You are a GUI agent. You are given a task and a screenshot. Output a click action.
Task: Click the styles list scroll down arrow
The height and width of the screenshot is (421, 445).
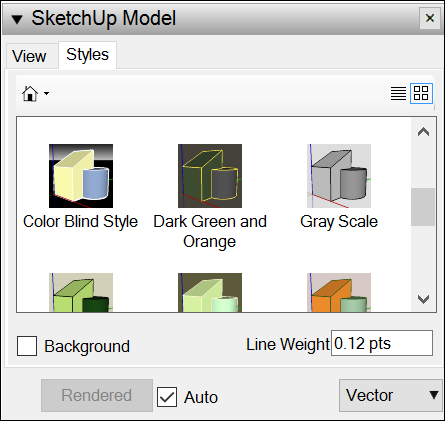[423, 299]
